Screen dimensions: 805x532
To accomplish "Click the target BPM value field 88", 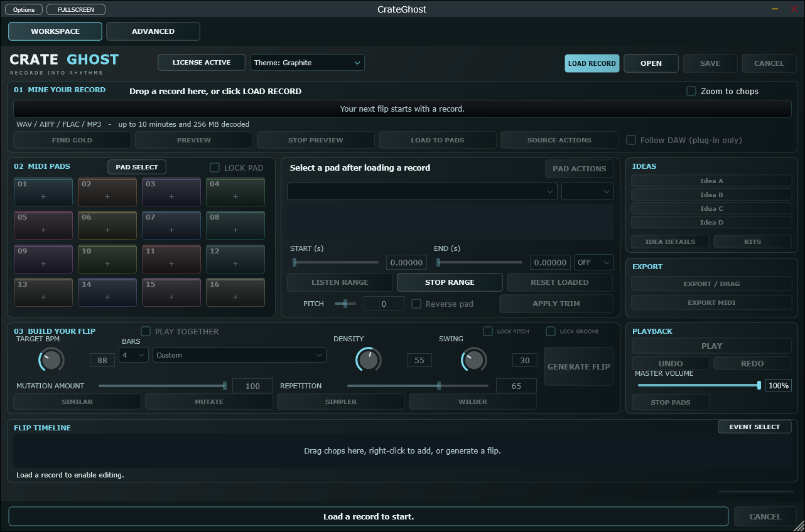I will tap(102, 360).
